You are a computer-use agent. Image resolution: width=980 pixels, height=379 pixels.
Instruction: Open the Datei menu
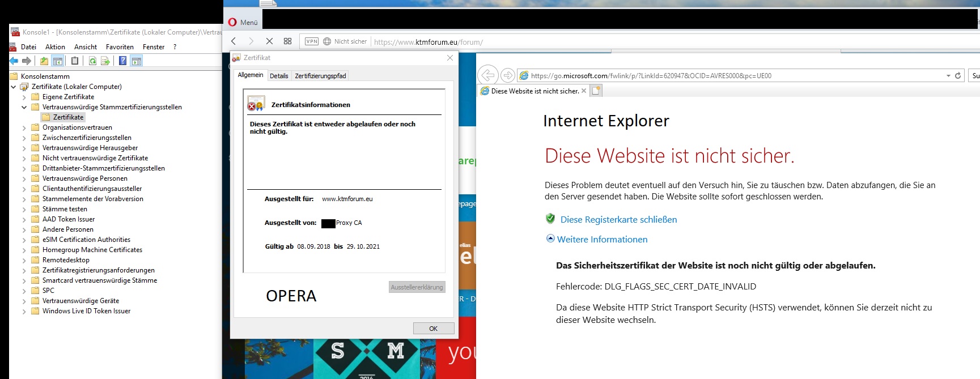(x=28, y=47)
